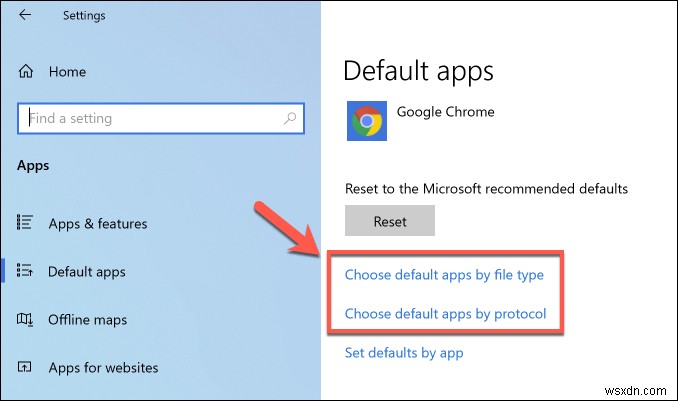
Task: Open the Offline maps page
Action: pos(89,320)
